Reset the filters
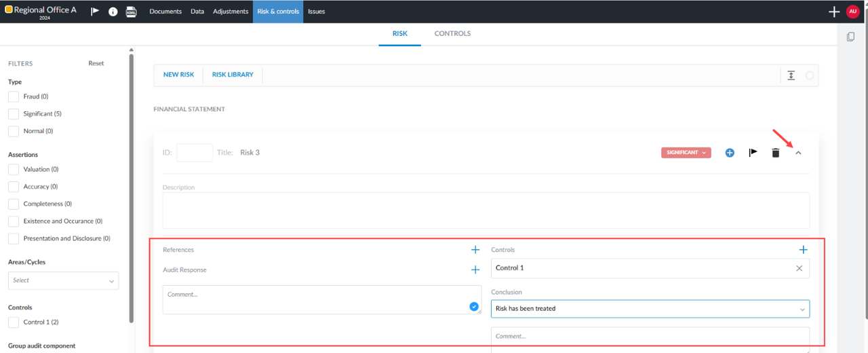Viewport: 868px width, 353px height. [96, 63]
